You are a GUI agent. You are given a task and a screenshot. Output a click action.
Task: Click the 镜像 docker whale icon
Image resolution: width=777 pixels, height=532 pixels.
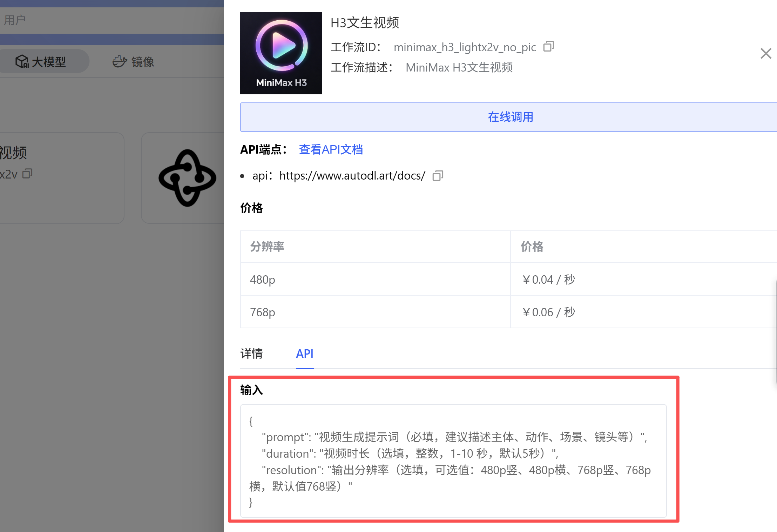coord(120,62)
